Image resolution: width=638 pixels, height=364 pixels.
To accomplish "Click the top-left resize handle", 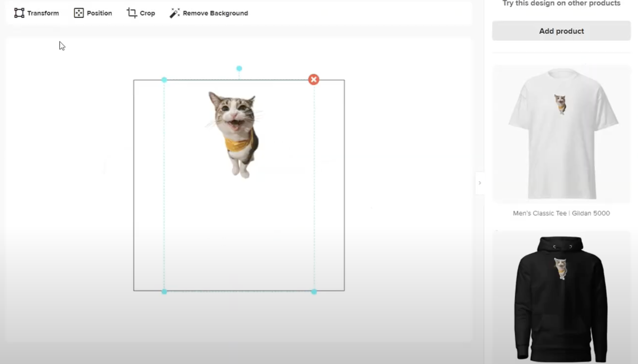I will [x=164, y=80].
